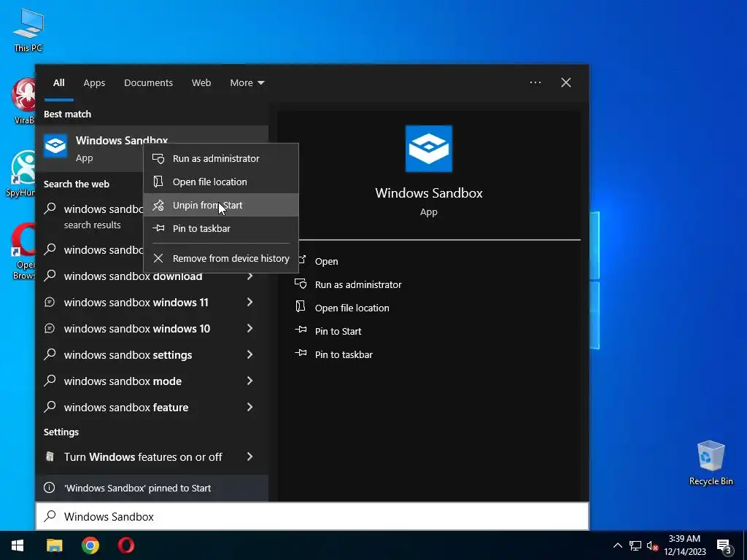Expand windows sandbox feature suggestion arrow
Screen dimensions: 747x560
pyautogui.click(x=249, y=407)
